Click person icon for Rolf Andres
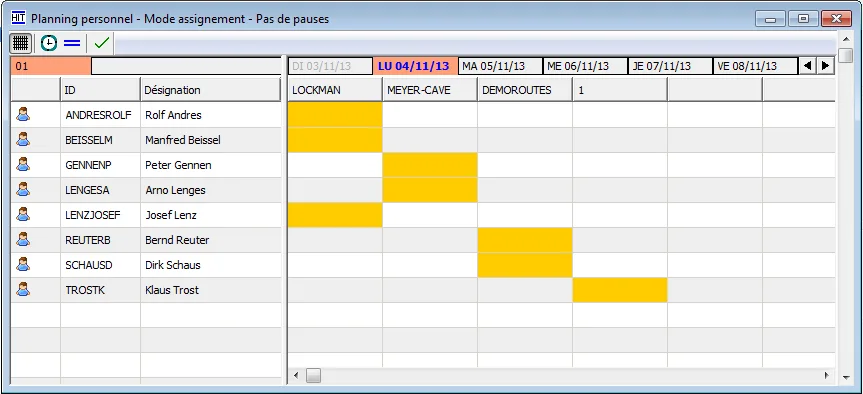Image resolution: width=863 pixels, height=394 pixels. pos(23,114)
